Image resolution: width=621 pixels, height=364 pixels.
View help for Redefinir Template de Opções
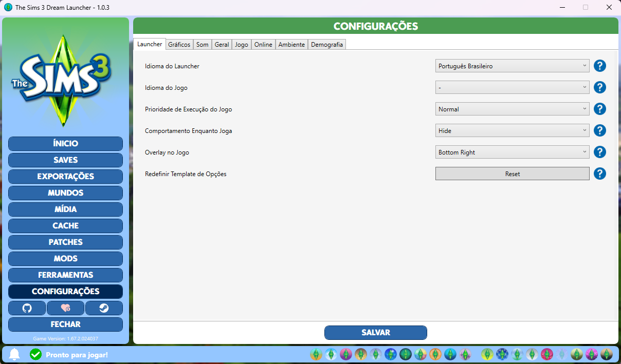point(600,174)
